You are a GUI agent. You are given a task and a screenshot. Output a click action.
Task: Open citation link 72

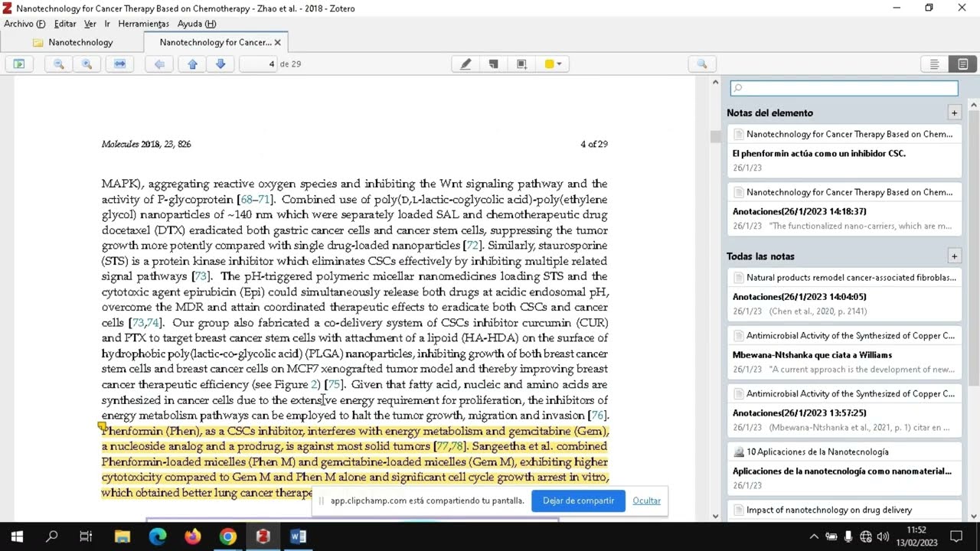(x=472, y=246)
